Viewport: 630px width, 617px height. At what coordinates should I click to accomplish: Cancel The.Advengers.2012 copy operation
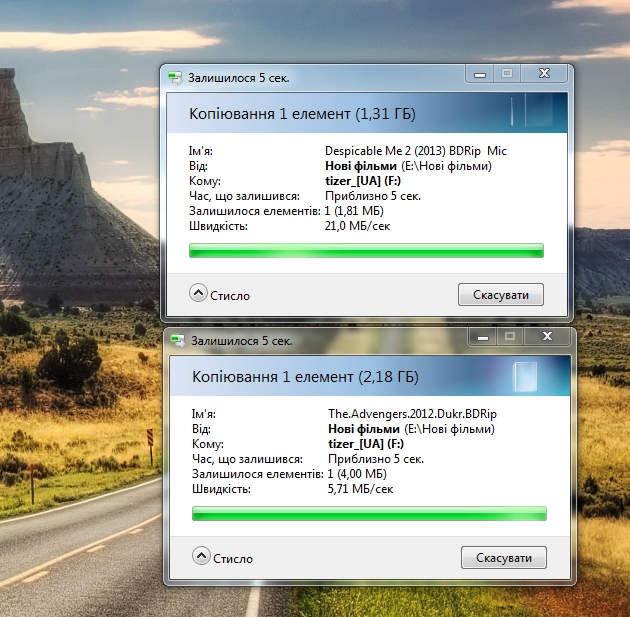(x=504, y=558)
